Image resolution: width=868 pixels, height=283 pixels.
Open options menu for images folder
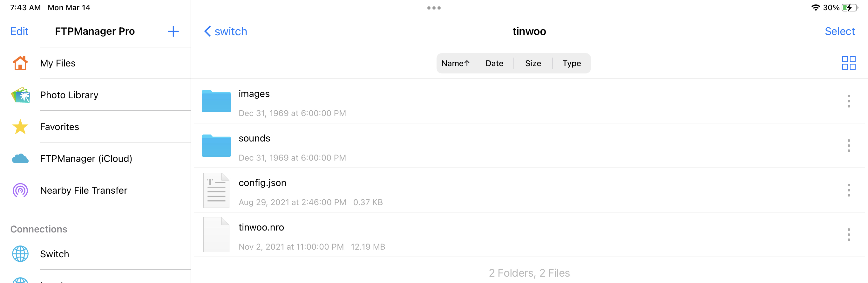click(x=848, y=101)
